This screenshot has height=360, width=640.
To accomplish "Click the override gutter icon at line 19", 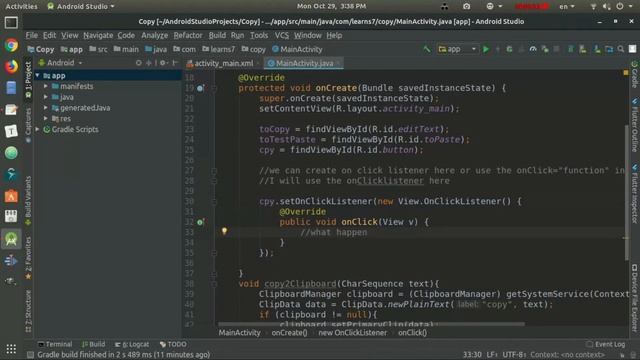I will pyautogui.click(x=200, y=88).
